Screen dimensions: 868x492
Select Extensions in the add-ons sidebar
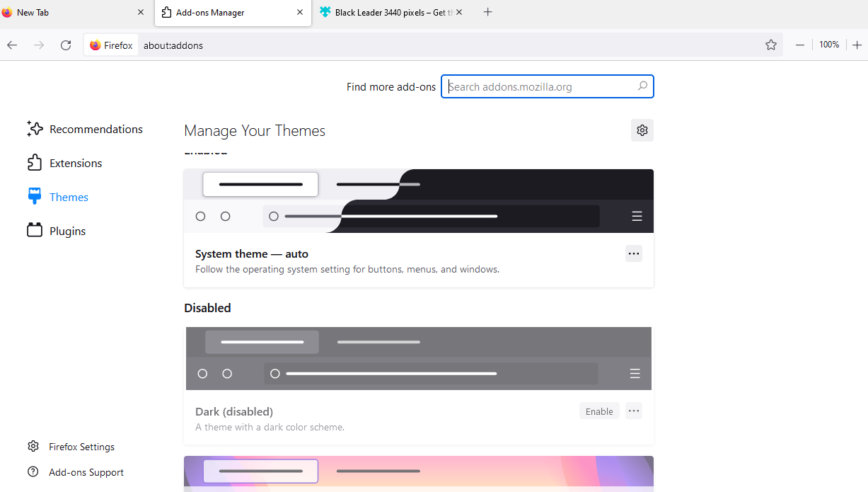coord(74,163)
